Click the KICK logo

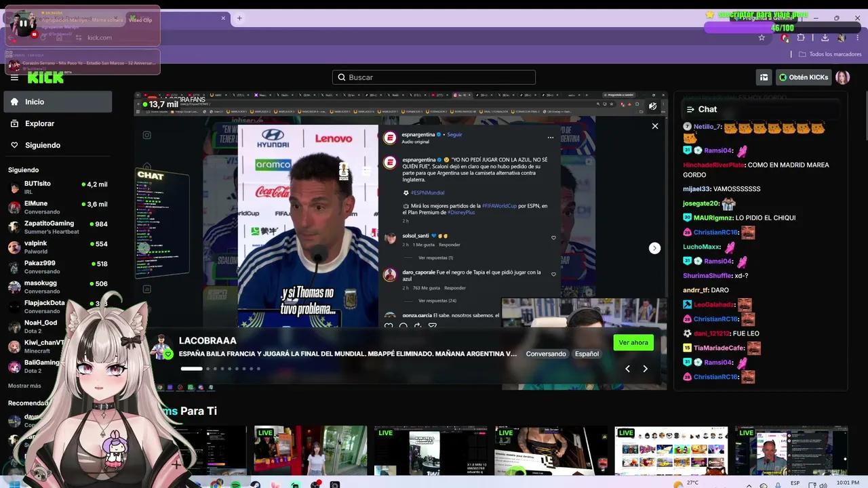pyautogui.click(x=45, y=77)
